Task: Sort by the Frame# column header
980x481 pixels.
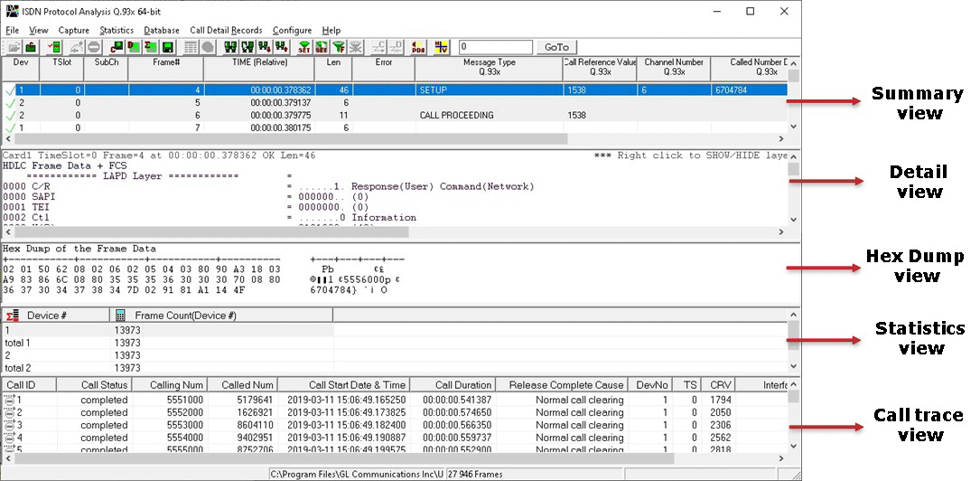Action: coord(166,68)
